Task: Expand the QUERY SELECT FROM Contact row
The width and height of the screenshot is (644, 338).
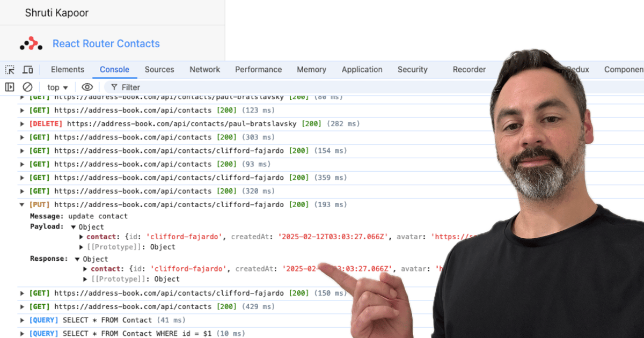Action: pos(21,320)
